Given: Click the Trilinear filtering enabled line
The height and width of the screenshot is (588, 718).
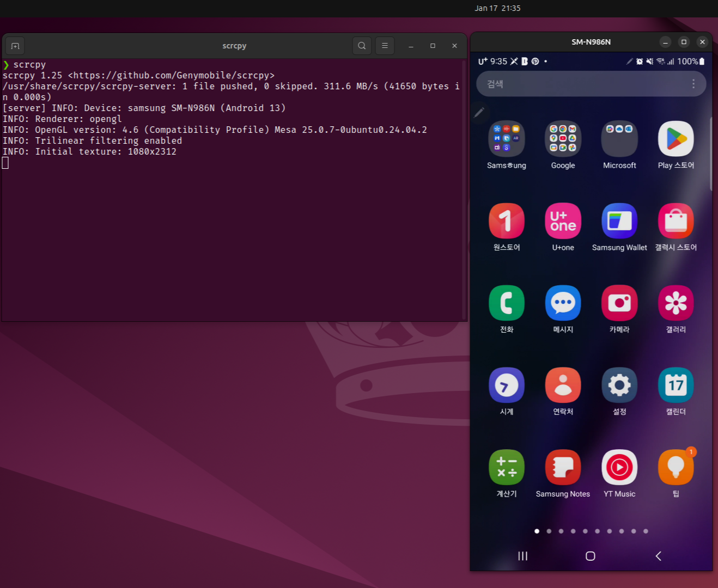Looking at the screenshot, I should tap(92, 141).
